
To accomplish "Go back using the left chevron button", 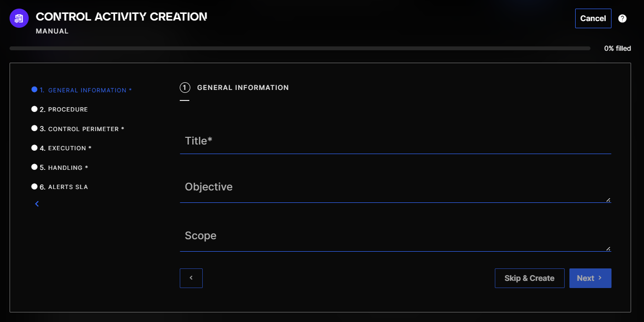I will (x=191, y=278).
